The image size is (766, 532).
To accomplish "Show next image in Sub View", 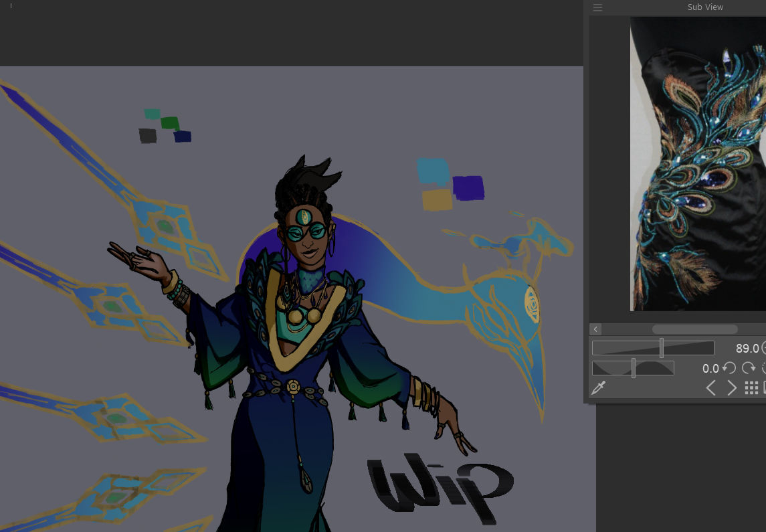I will pos(732,388).
